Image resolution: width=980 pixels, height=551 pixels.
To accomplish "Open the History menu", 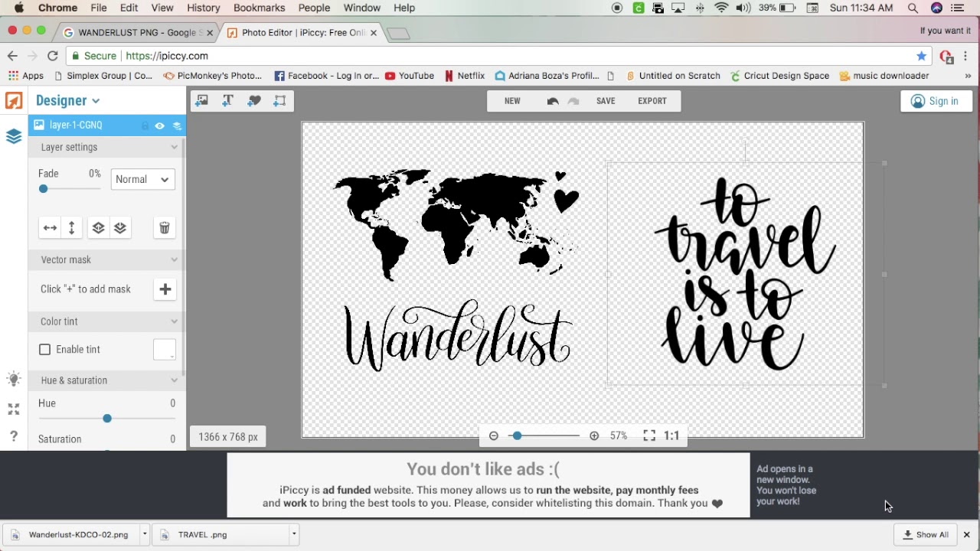I will tap(204, 8).
